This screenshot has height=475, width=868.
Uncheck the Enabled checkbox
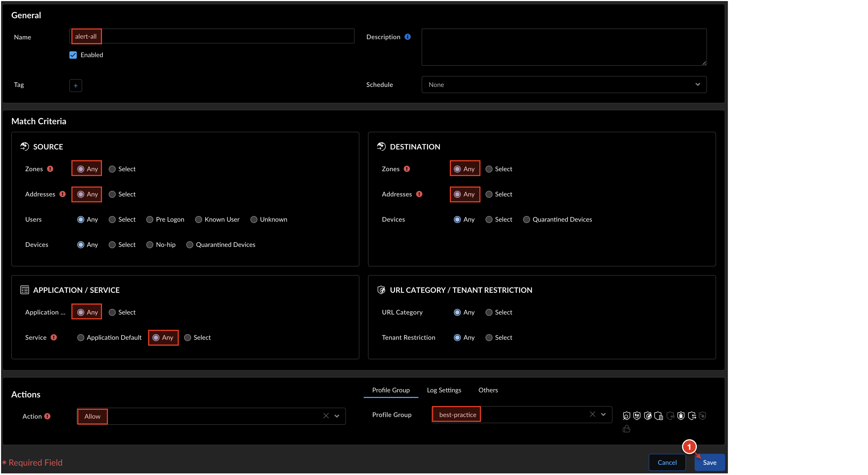click(x=73, y=55)
